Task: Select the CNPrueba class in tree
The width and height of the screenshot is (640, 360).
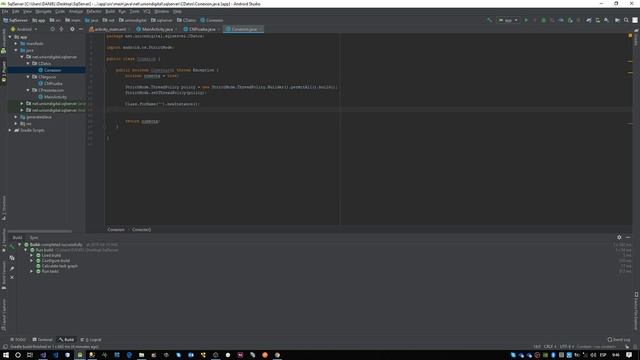Action: click(53, 84)
